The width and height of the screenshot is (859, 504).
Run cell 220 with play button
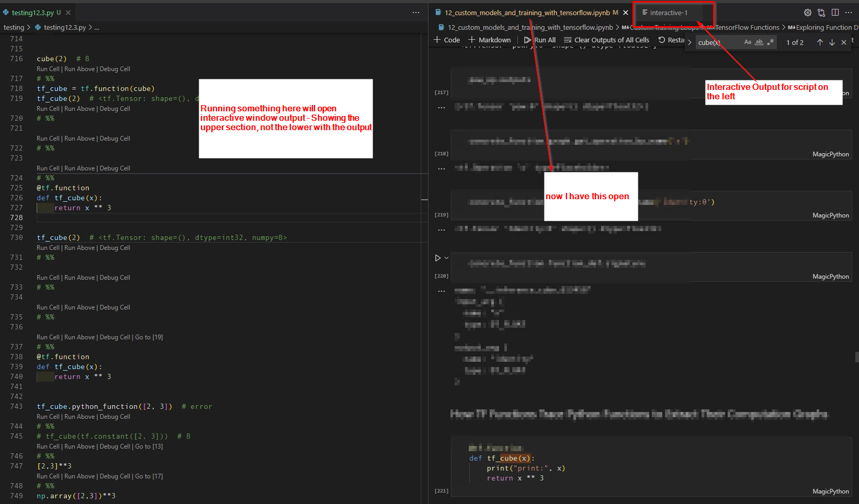438,258
